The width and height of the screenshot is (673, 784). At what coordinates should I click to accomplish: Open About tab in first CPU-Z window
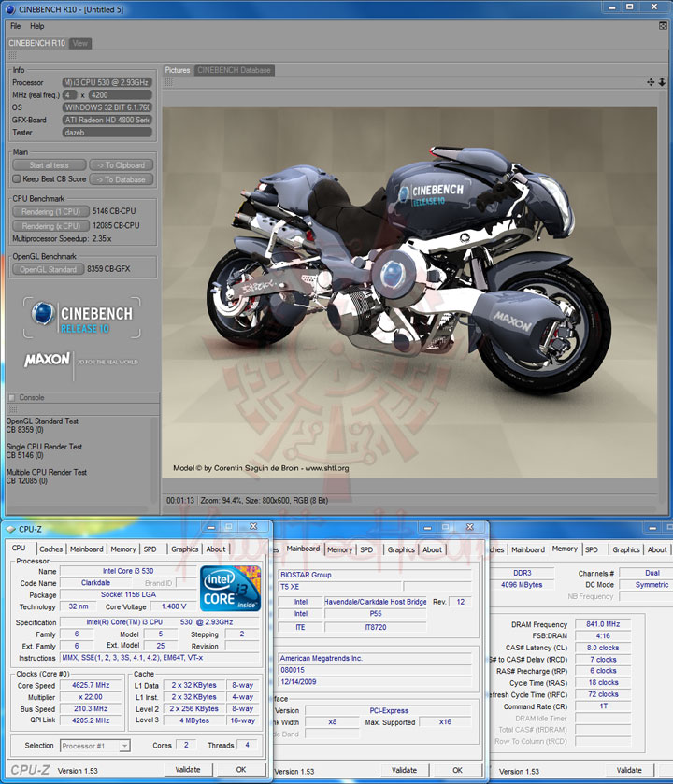pos(216,549)
